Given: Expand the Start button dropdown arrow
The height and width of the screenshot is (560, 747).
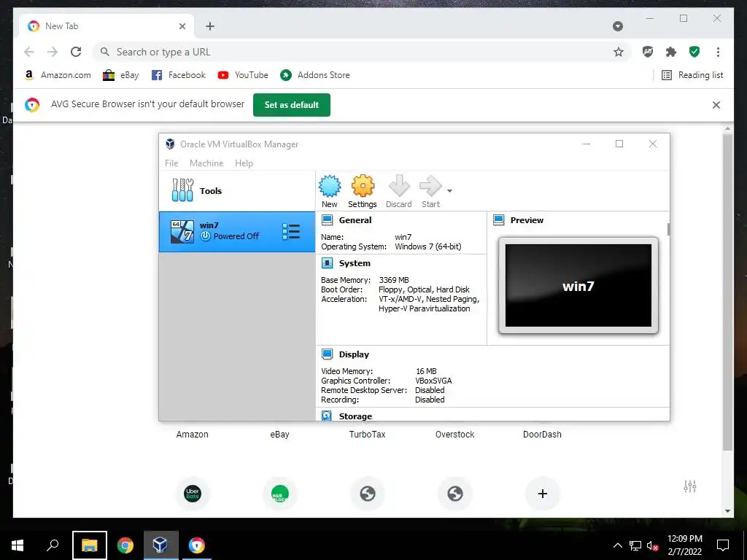Looking at the screenshot, I should pyautogui.click(x=449, y=191).
